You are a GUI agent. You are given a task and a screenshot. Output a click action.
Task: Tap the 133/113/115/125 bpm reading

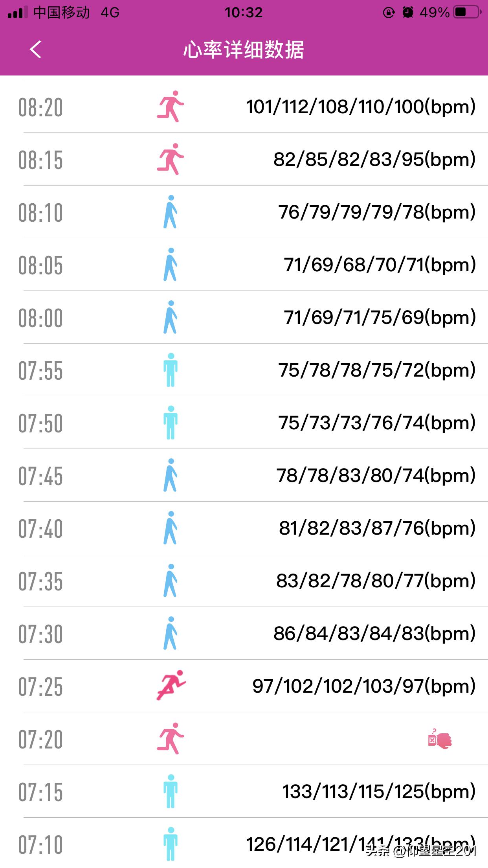click(x=379, y=791)
